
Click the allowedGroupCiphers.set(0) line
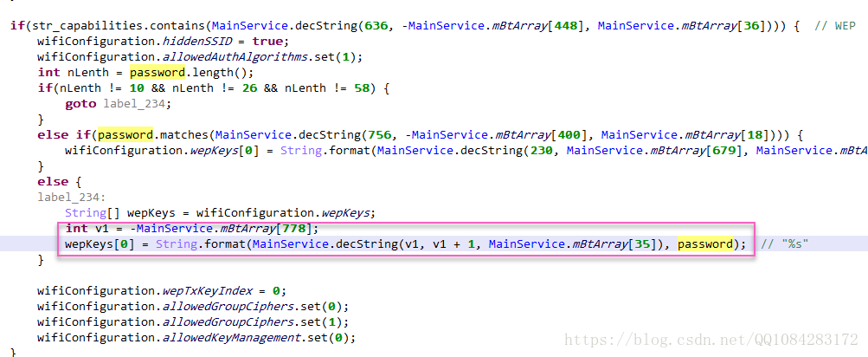pos(193,307)
